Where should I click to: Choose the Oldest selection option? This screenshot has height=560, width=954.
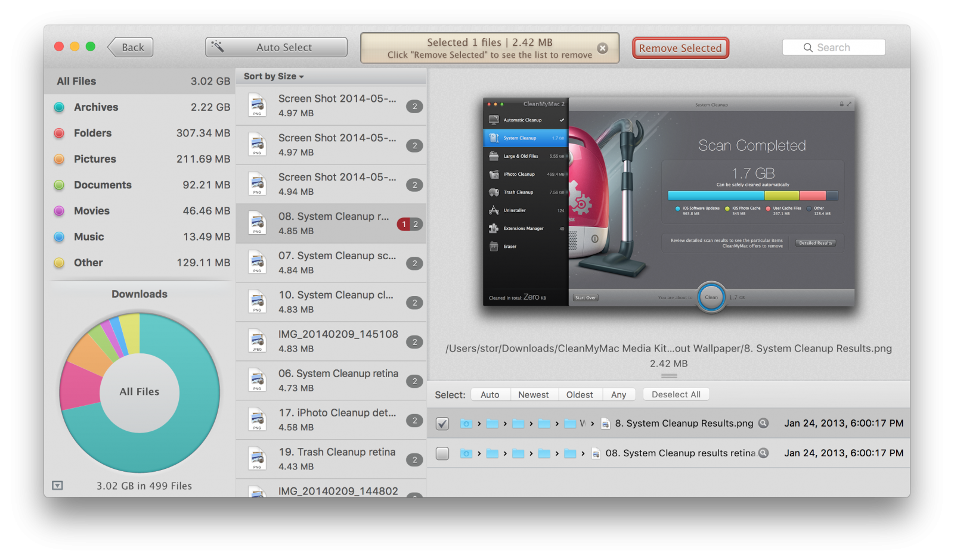point(580,394)
